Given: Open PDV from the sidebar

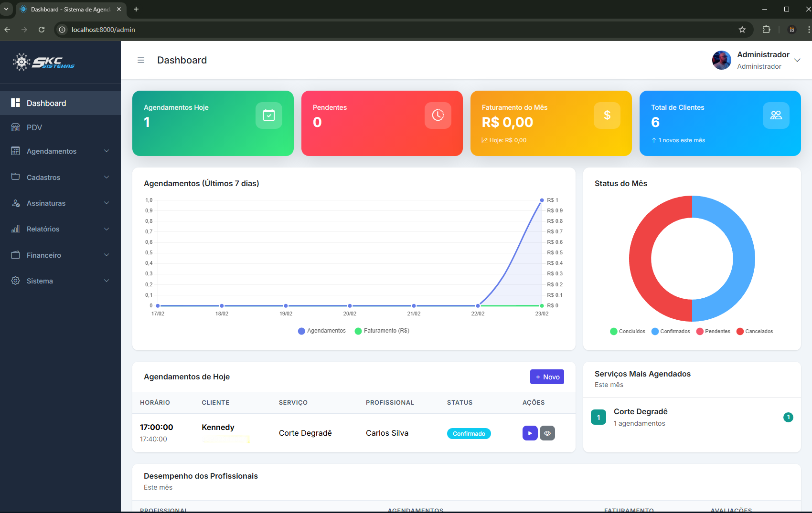Looking at the screenshot, I should click(x=34, y=127).
